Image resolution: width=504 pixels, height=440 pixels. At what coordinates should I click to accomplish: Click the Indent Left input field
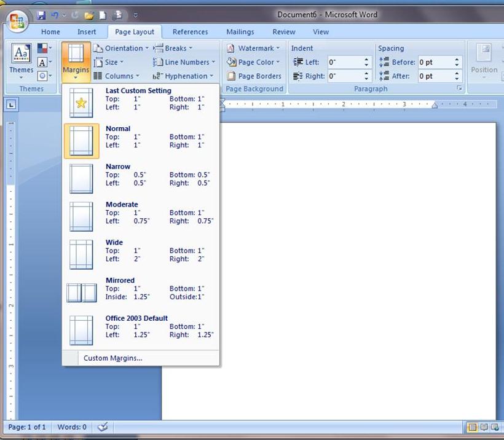click(345, 62)
